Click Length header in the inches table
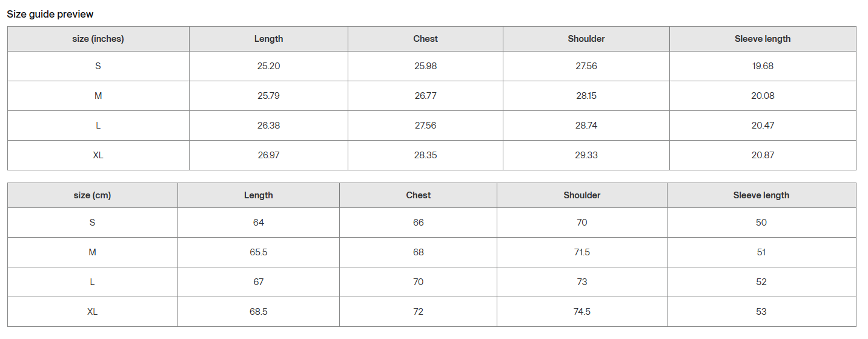Image resolution: width=868 pixels, height=339 pixels. click(x=268, y=39)
